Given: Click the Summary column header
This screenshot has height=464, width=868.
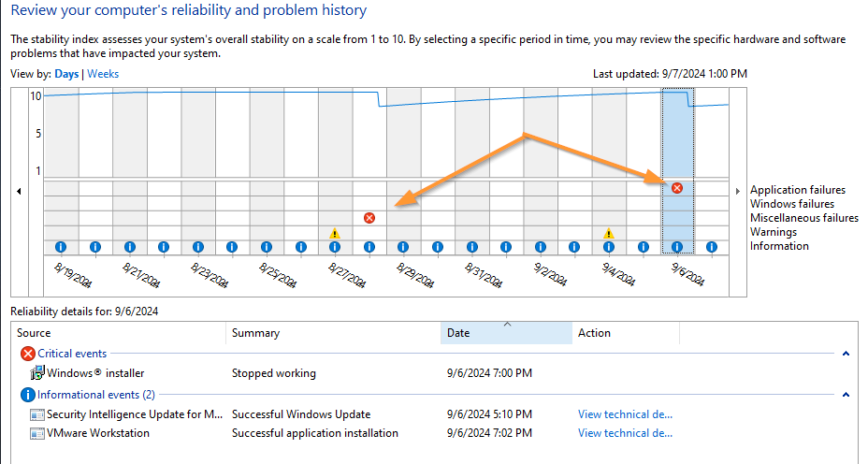Looking at the screenshot, I should [x=255, y=333].
